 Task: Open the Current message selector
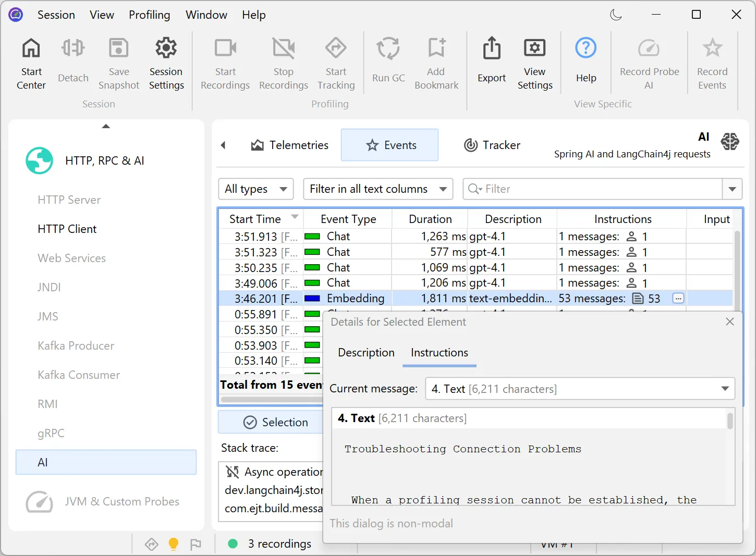coord(579,389)
